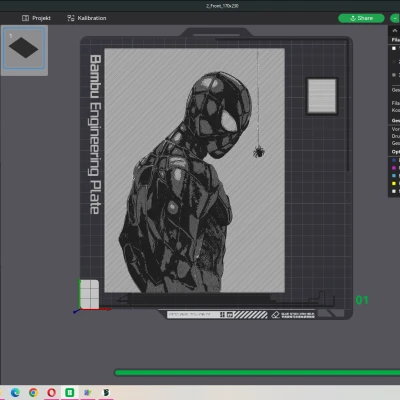400x400 pixels.
Task: Click the Projekt tab icon
Action: click(x=25, y=18)
